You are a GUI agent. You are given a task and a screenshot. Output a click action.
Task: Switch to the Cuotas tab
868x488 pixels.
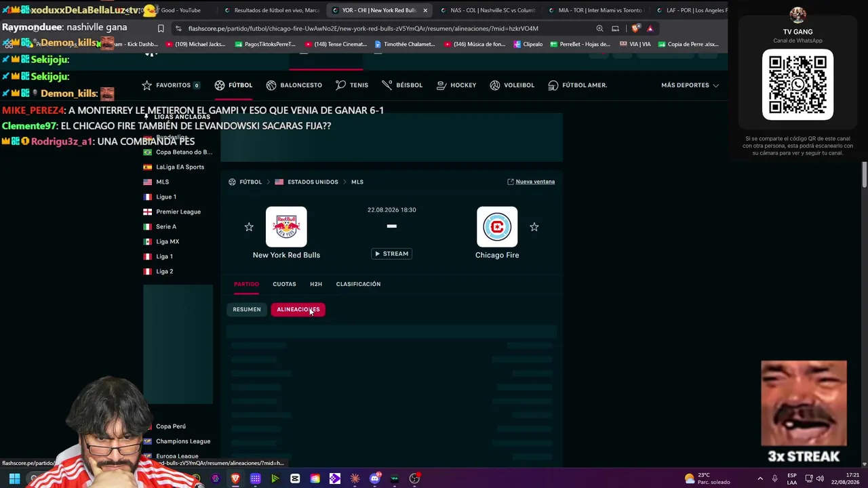[x=284, y=284]
